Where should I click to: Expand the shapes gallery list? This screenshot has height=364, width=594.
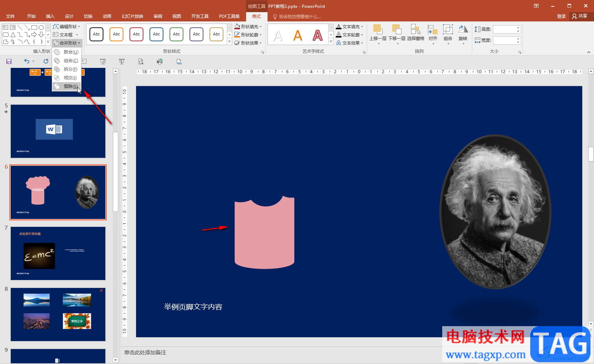tap(48, 42)
